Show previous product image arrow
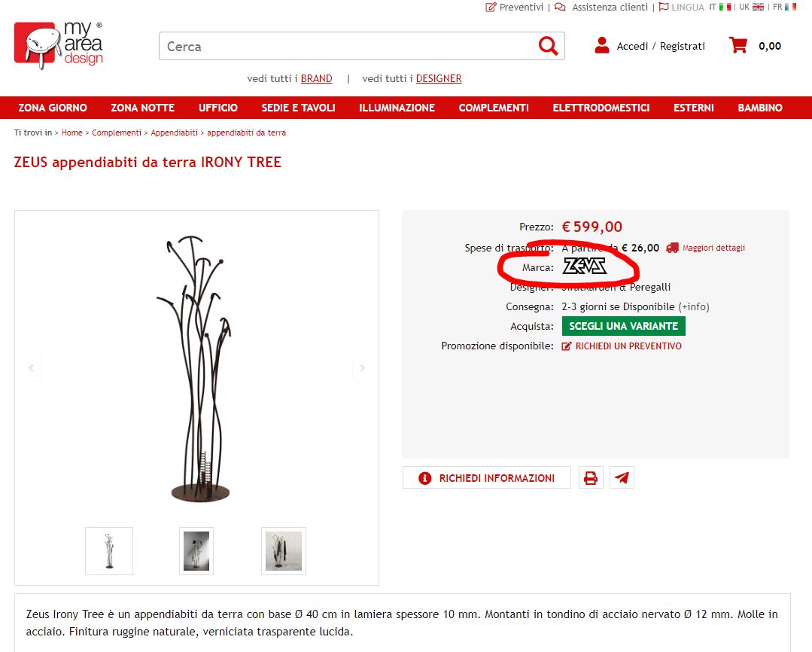The height and width of the screenshot is (652, 812). [x=31, y=368]
